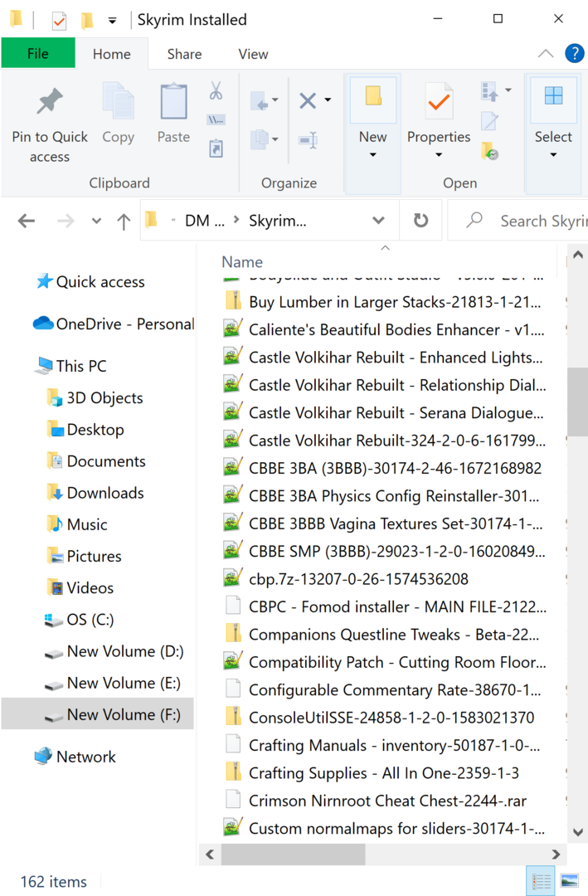Image resolution: width=588 pixels, height=896 pixels.
Task: Click Skyrim... breadcrumb segment
Action: 278,221
